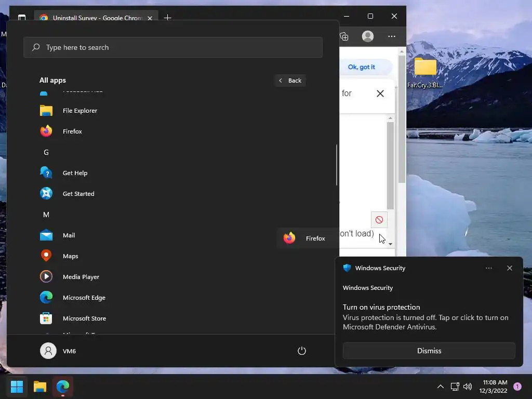Image resolution: width=532 pixels, height=399 pixels.
Task: Click the red blocked icon in Edge page
Action: 379,220
